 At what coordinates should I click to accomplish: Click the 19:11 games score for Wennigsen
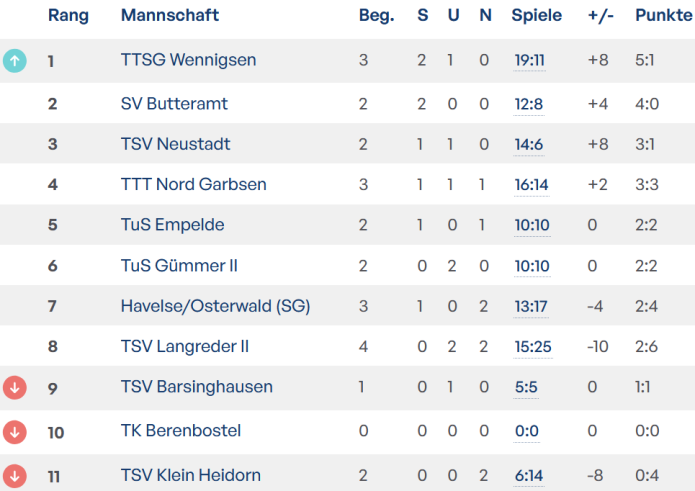529,61
